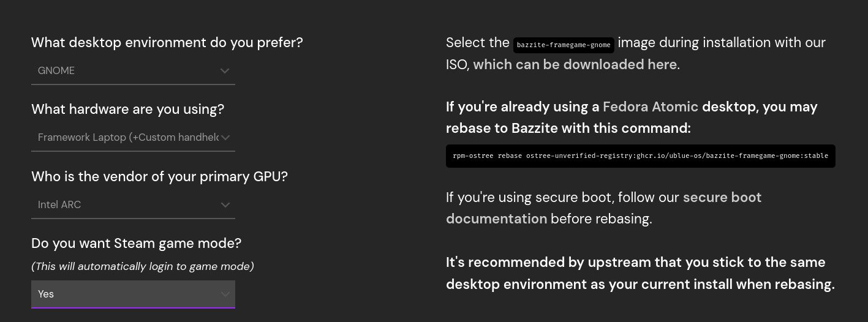This screenshot has height=322, width=868.
Task: Click the chevron arrow beside GNOME
Action: coord(225,71)
